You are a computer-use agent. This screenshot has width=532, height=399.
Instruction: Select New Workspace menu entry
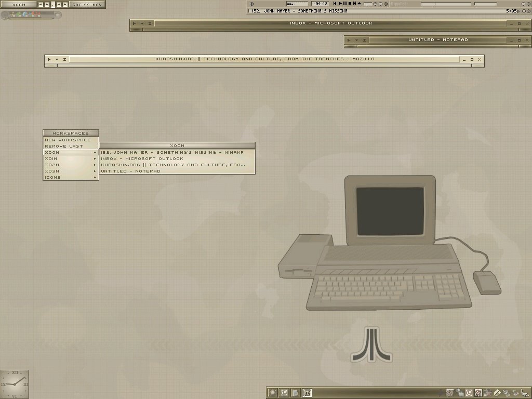coord(71,140)
